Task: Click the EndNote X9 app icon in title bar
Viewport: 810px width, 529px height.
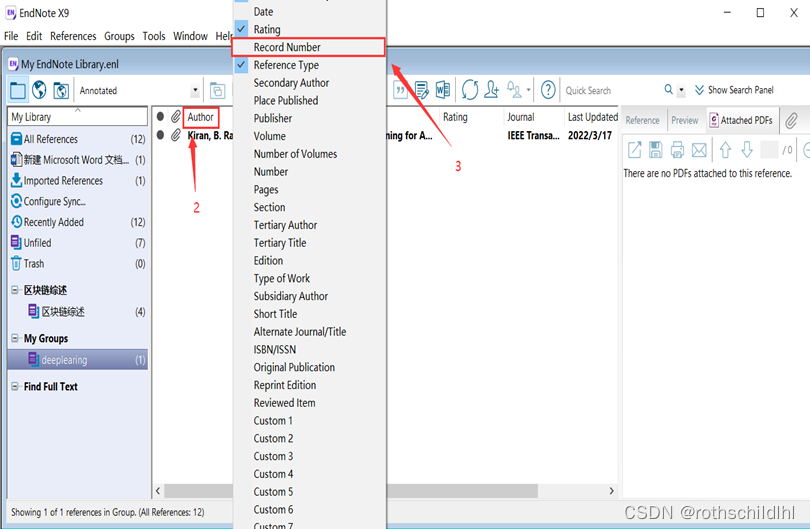Action: [x=11, y=13]
